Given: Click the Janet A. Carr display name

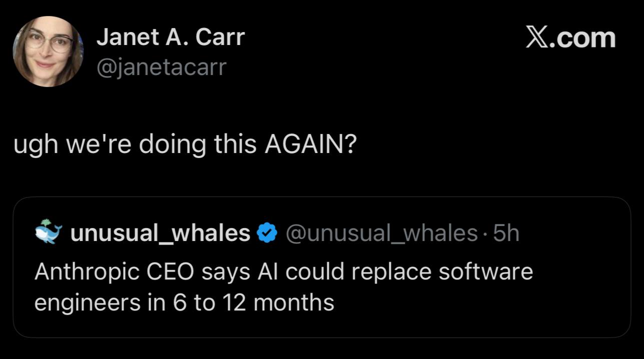Looking at the screenshot, I should coord(170,37).
